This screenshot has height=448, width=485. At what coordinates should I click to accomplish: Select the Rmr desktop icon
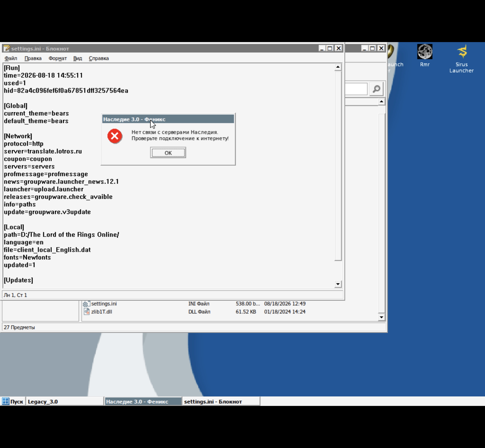pyautogui.click(x=425, y=55)
